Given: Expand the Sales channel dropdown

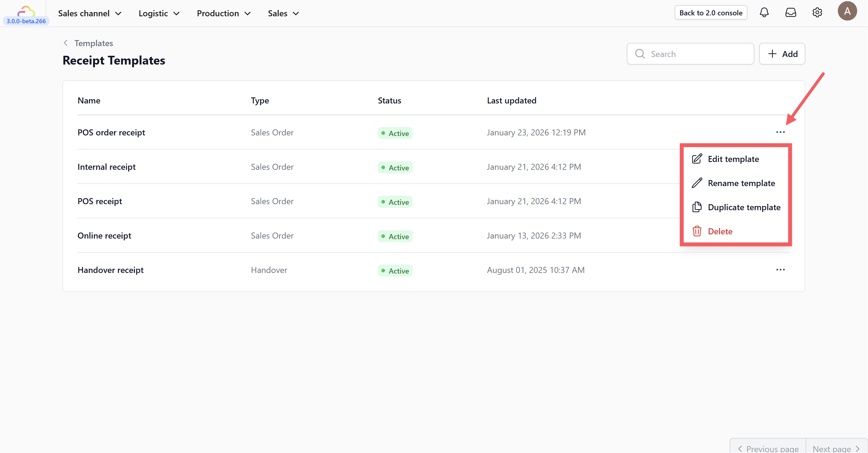Looking at the screenshot, I should 90,14.
